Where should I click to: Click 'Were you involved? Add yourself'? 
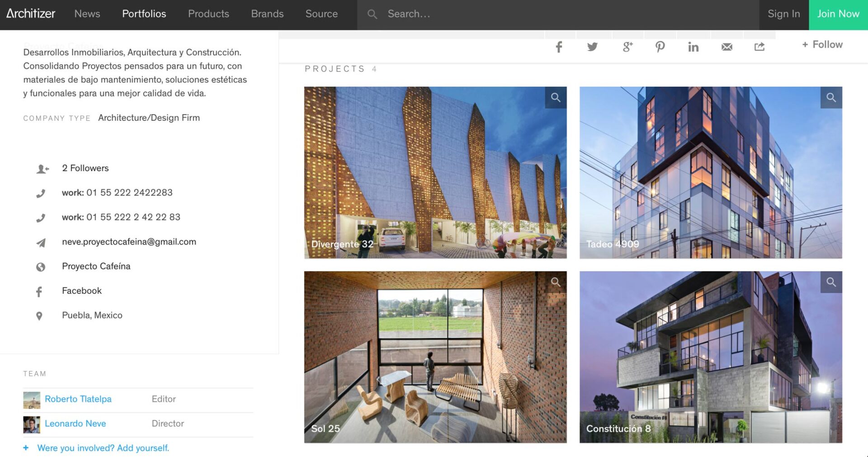coord(103,448)
